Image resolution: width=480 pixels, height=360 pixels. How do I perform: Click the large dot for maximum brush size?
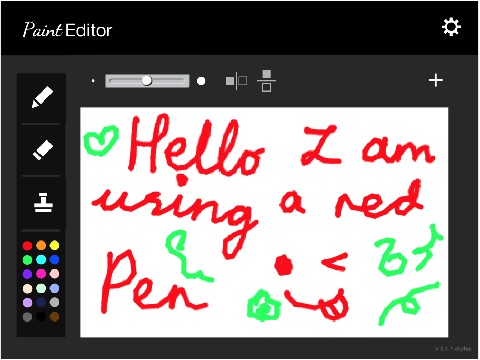201,81
